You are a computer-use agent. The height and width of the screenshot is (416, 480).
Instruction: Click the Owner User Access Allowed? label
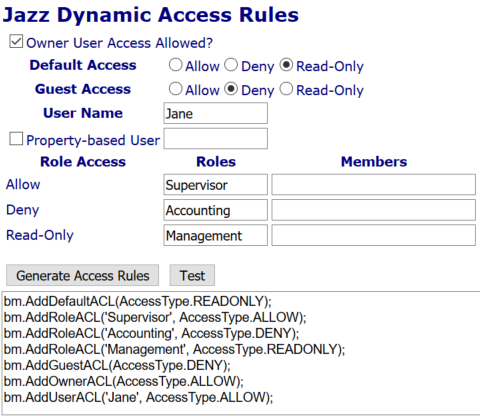pos(119,43)
